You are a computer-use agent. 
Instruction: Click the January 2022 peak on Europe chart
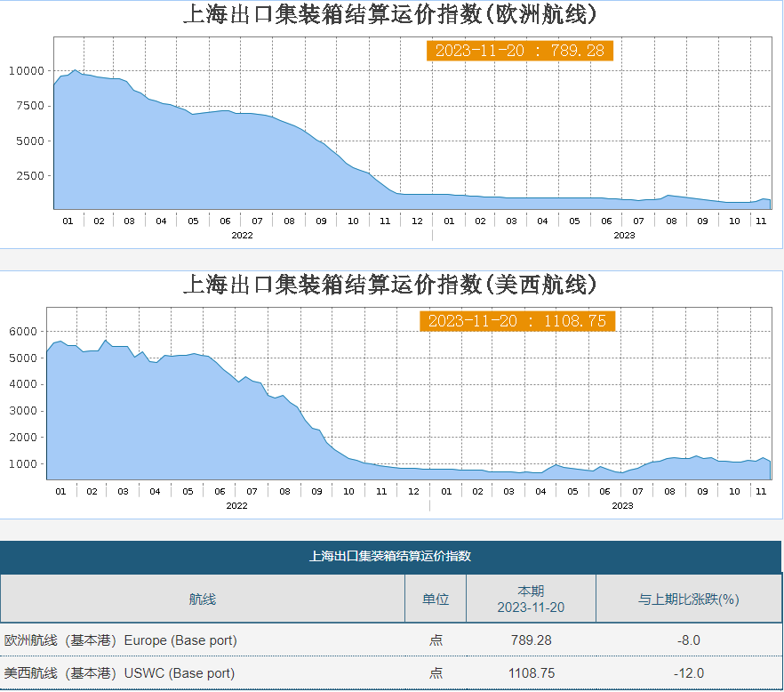coord(75,70)
